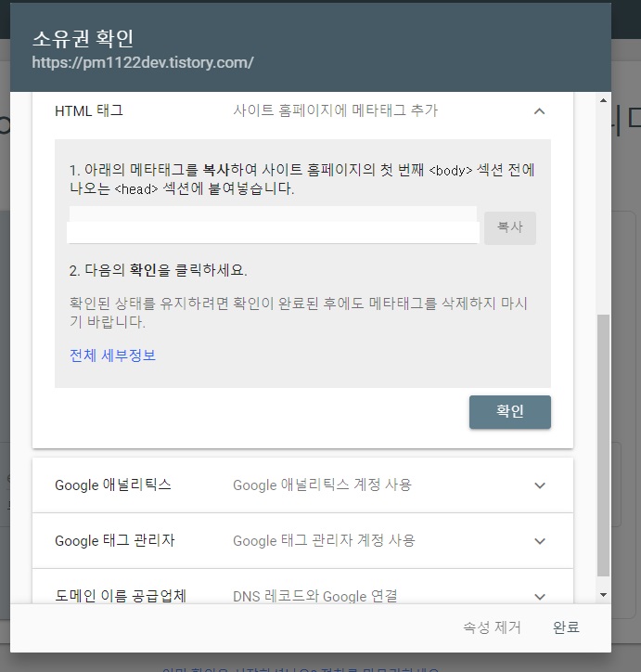Click the Google 애널리틱스 row label
This screenshot has width=641, height=672.
point(113,485)
